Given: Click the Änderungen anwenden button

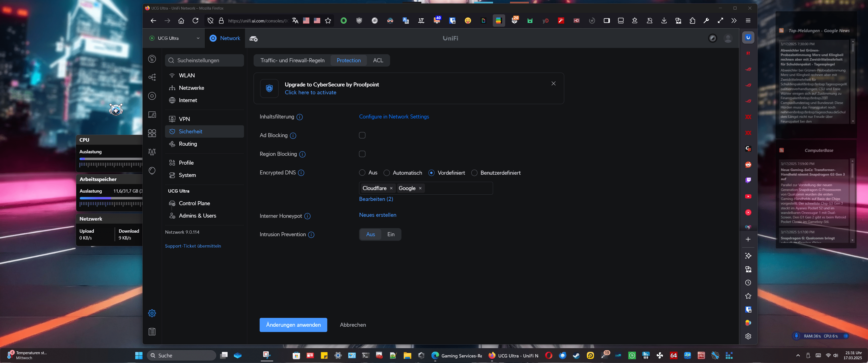Looking at the screenshot, I should 293,325.
